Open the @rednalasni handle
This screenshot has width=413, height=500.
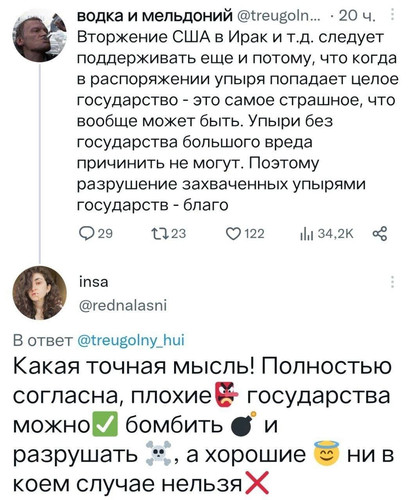pos(123,305)
